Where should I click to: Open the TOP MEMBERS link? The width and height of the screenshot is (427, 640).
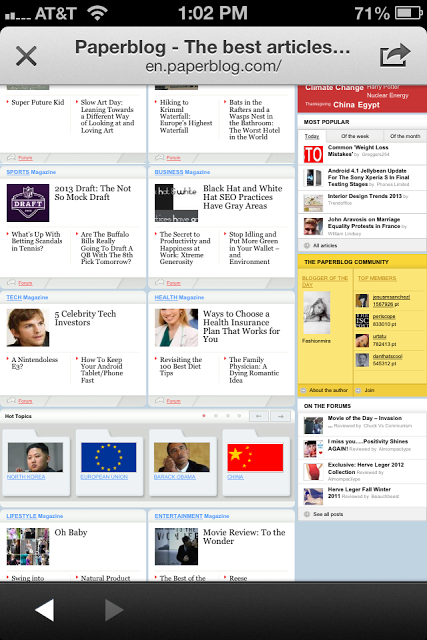point(377,278)
